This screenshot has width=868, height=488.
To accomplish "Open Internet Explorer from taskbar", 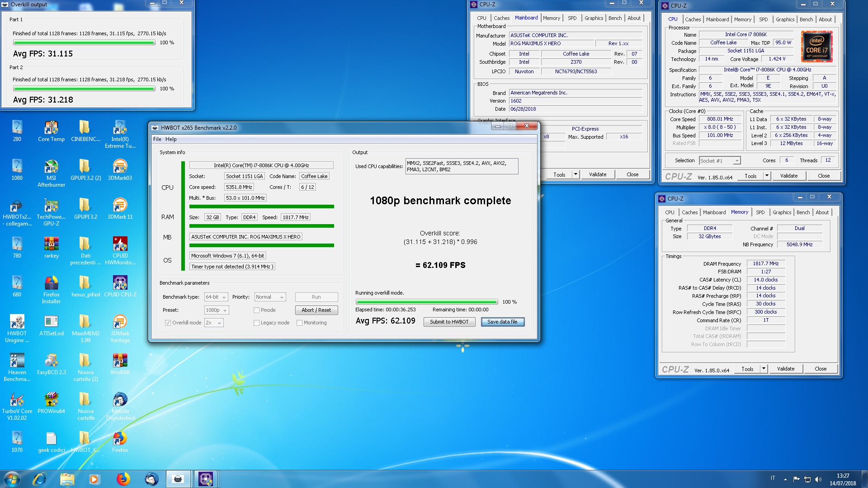I will coord(39,479).
